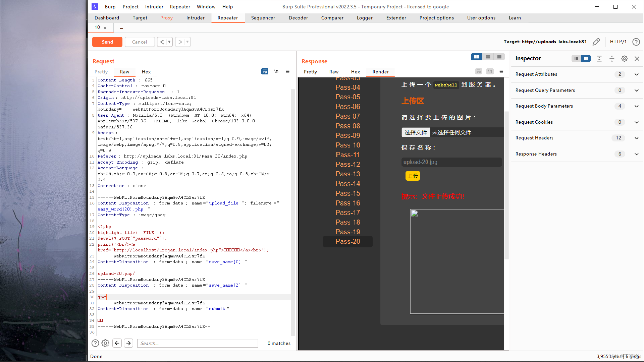
Task: Click the yellow 上传 upload button
Action: point(413,176)
